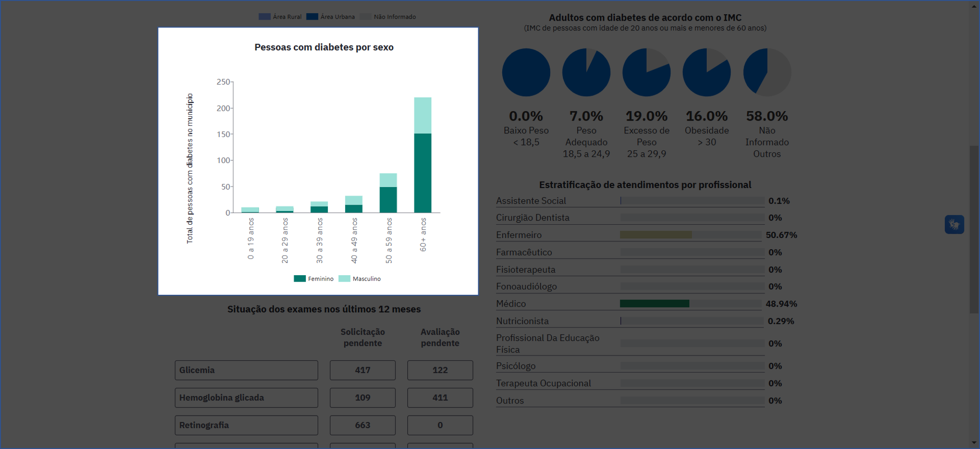Select the Hemoglobina glicada exam label

[x=246, y=398]
